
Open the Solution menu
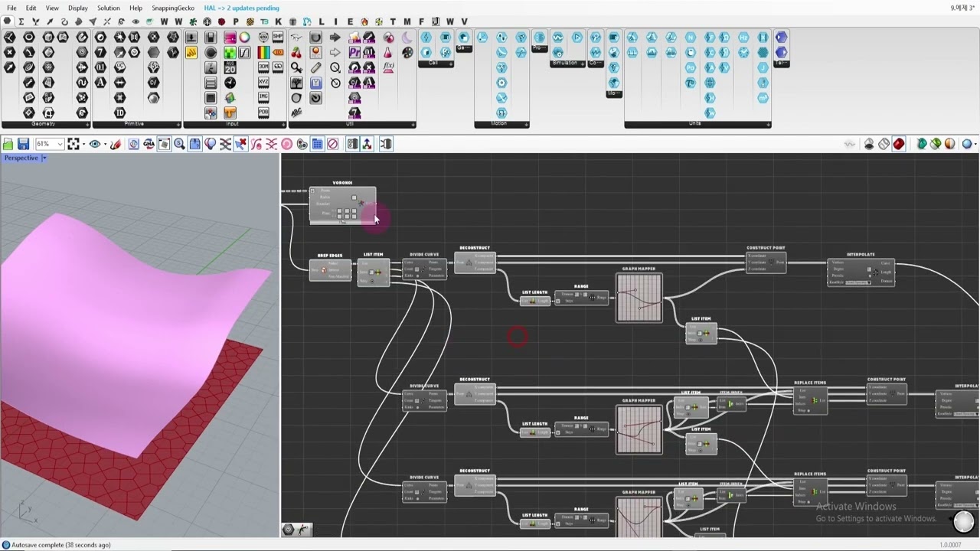108,8
